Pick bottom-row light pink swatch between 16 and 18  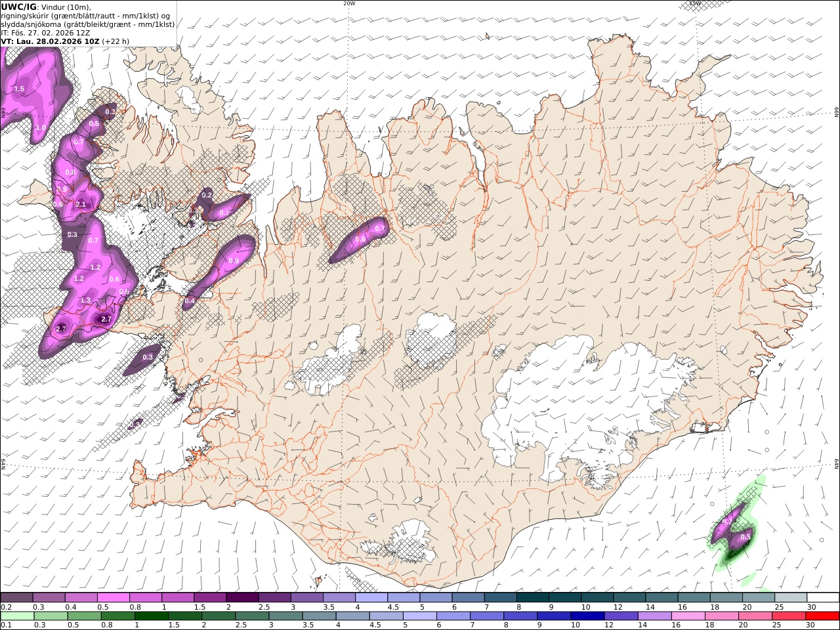(688, 616)
